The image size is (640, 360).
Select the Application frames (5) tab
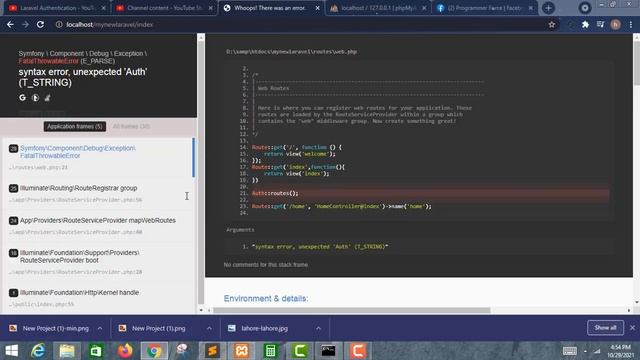click(75, 127)
